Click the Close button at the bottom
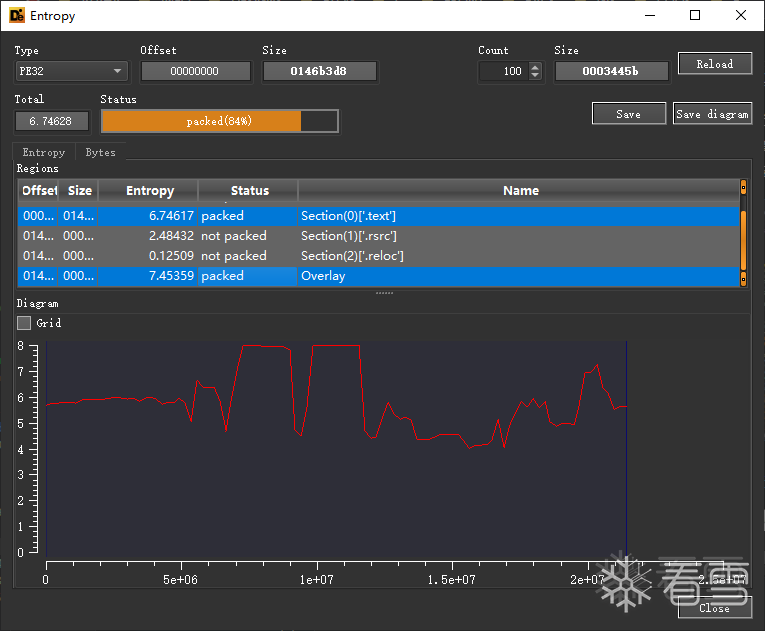Viewport: 765px width, 631px height. tap(715, 608)
